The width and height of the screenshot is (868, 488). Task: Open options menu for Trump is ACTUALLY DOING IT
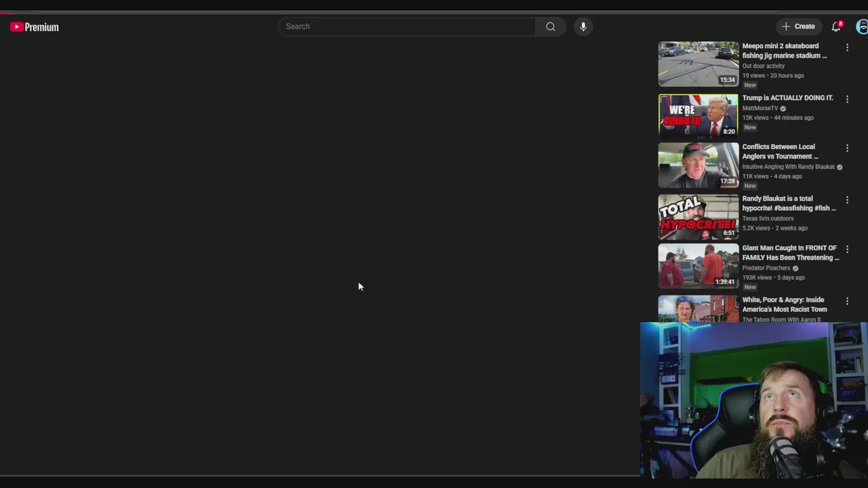click(x=847, y=99)
